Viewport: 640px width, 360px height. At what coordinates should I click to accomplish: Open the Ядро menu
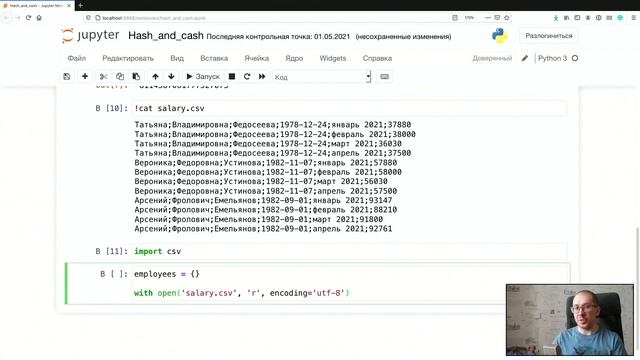[294, 58]
